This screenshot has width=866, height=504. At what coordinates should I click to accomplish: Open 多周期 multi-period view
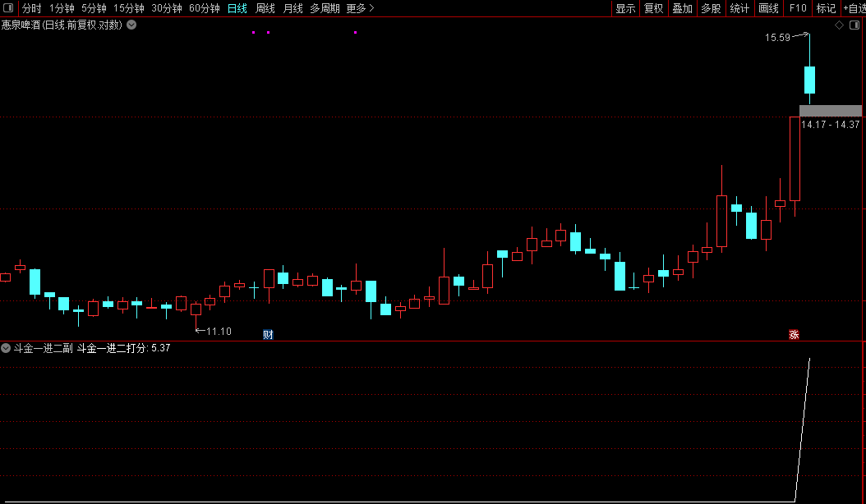[x=325, y=8]
